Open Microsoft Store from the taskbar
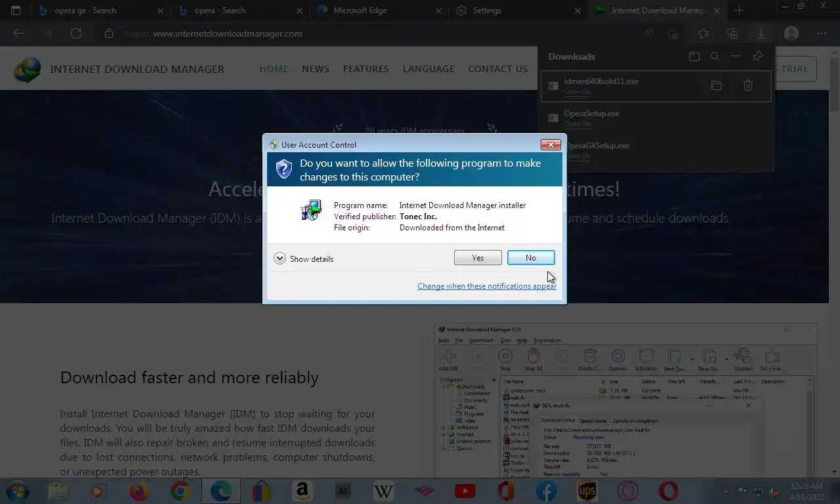The height and width of the screenshot is (504, 840). pyautogui.click(x=262, y=491)
